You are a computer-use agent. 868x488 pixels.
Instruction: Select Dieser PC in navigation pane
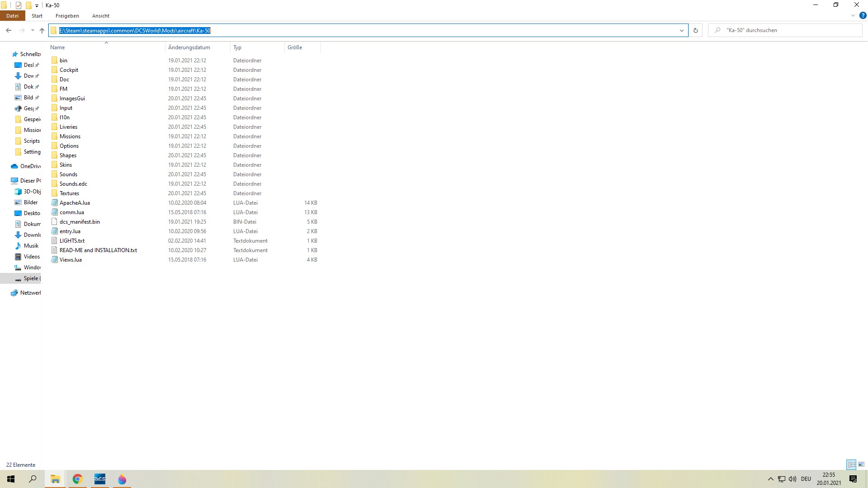(26, 181)
